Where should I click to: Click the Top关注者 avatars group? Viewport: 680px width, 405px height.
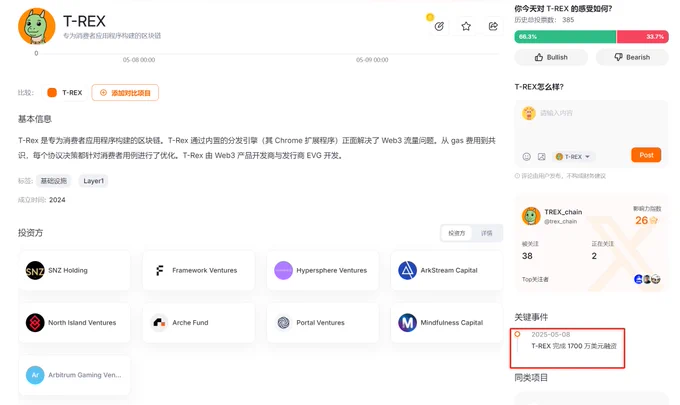(647, 279)
